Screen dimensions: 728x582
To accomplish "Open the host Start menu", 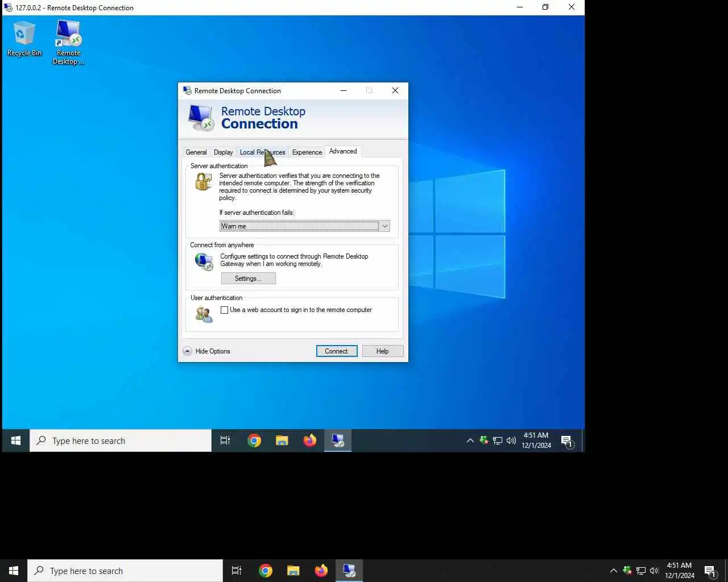I will (14, 571).
